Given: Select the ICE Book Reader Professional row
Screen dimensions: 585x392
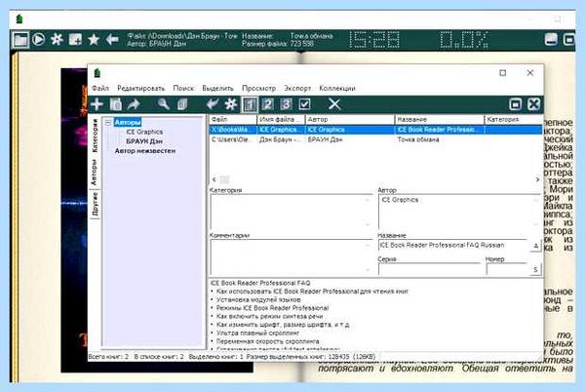Looking at the screenshot, I should pos(375,130).
